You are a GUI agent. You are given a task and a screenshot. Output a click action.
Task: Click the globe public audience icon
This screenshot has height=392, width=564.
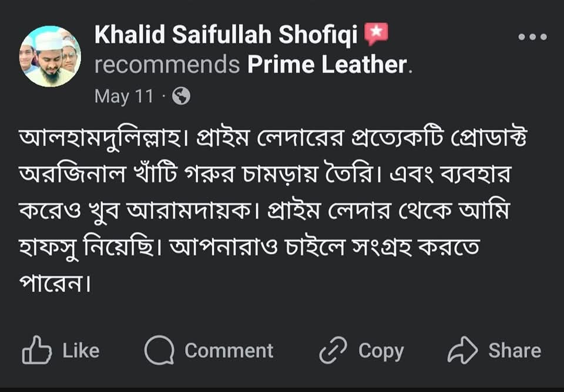(181, 96)
